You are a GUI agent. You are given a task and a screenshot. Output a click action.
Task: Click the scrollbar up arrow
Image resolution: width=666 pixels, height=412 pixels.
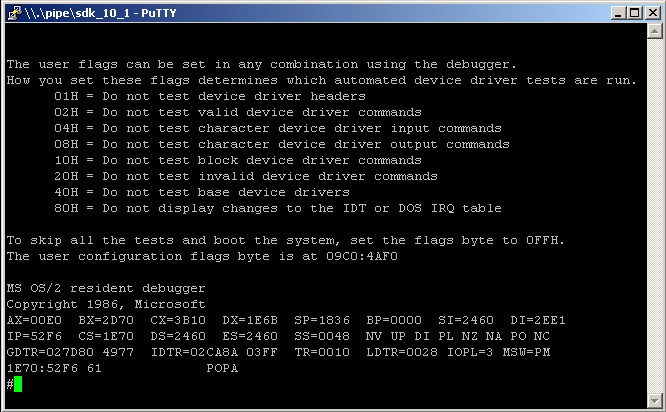point(655,31)
